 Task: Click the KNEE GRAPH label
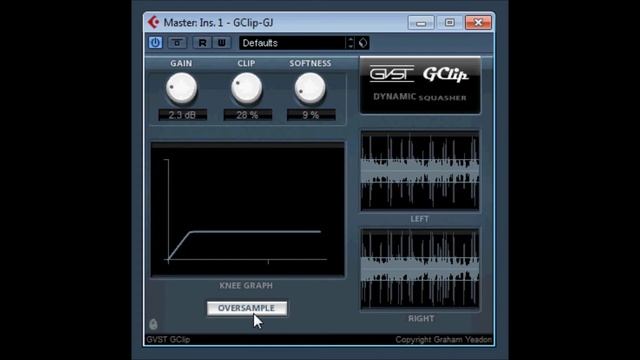point(246,286)
